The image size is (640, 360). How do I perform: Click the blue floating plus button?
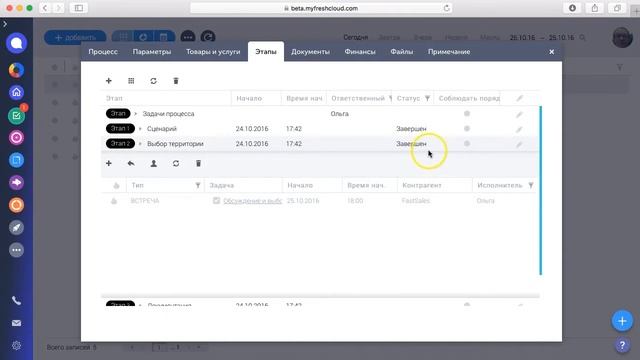click(x=622, y=321)
